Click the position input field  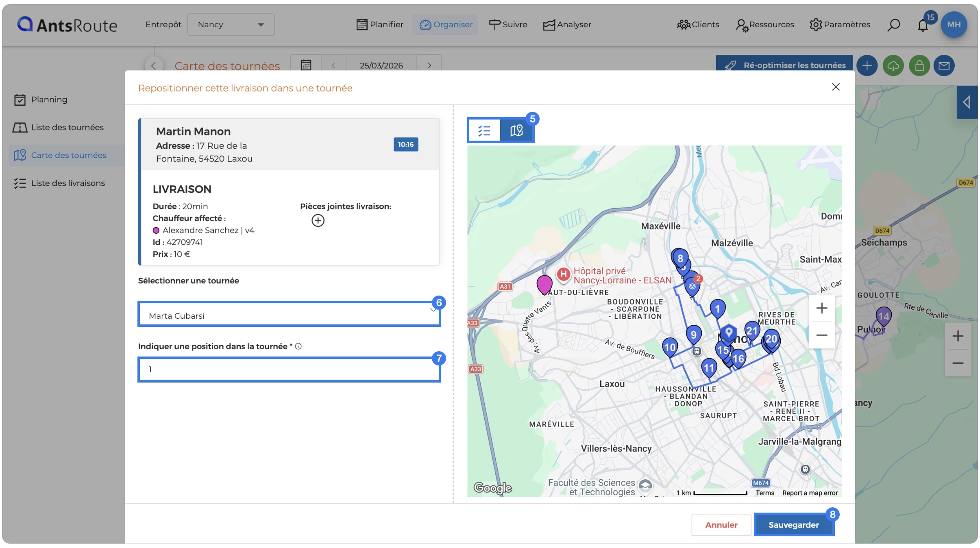[x=289, y=369]
